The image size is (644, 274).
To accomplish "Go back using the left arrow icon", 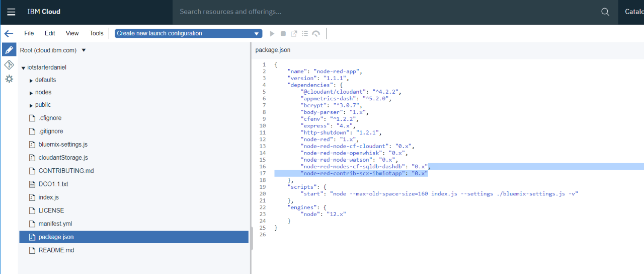I will tap(9, 34).
